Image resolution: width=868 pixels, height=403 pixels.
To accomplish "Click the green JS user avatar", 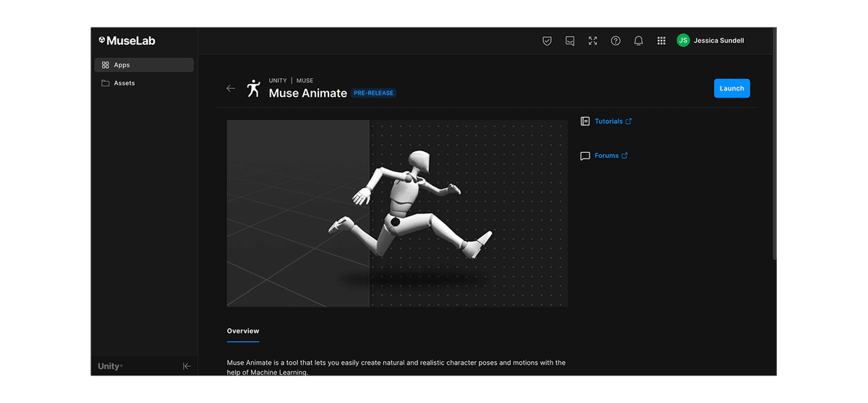I will 683,41.
